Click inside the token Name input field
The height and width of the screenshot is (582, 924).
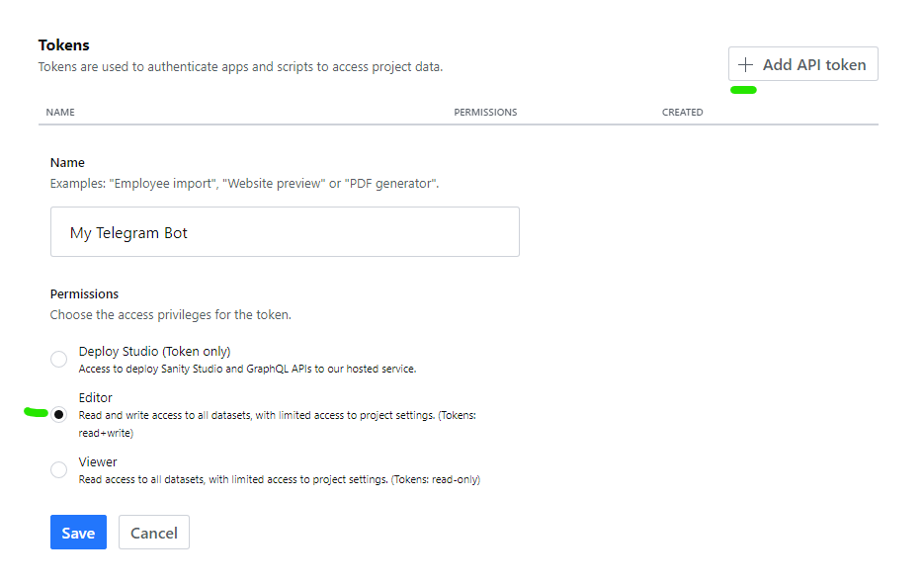[x=285, y=231]
